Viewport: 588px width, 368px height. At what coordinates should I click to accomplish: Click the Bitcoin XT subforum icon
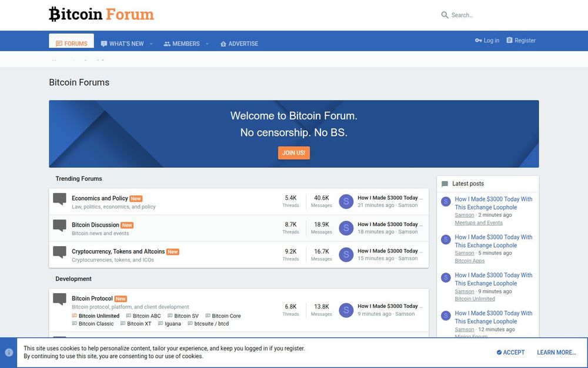tap(123, 324)
